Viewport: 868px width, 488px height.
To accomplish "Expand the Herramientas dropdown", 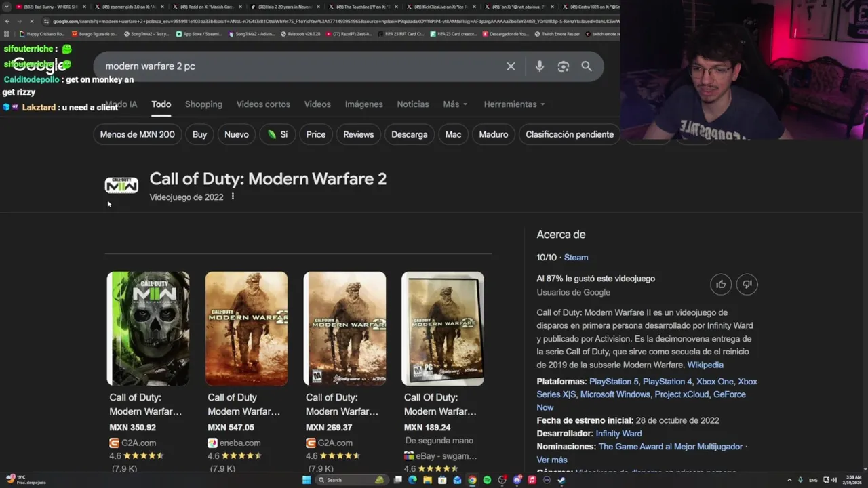I will [515, 104].
